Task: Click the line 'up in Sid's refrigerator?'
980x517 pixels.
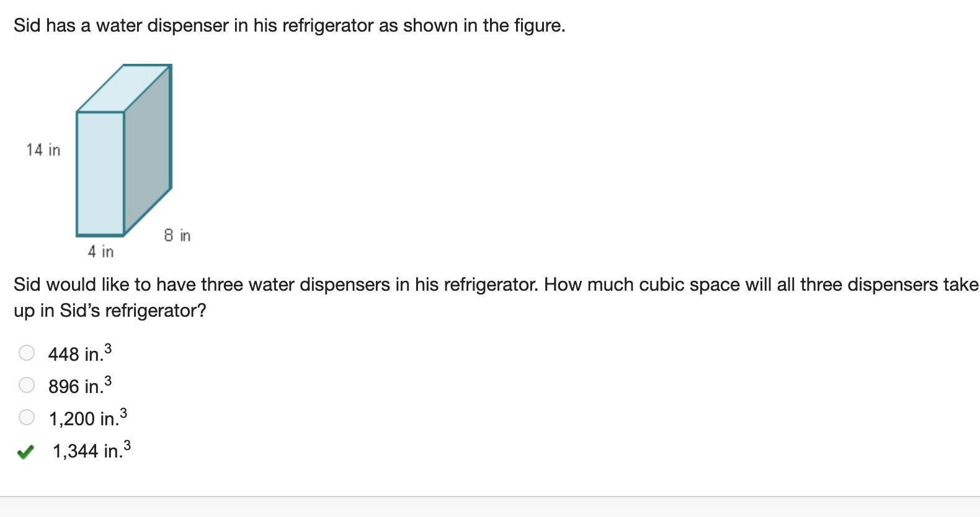Action: (110, 311)
